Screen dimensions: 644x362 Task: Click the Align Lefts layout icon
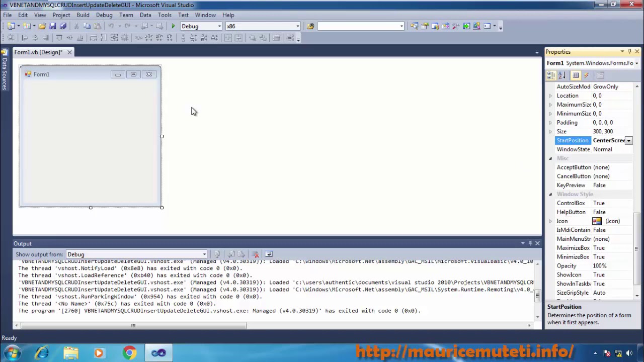25,38
